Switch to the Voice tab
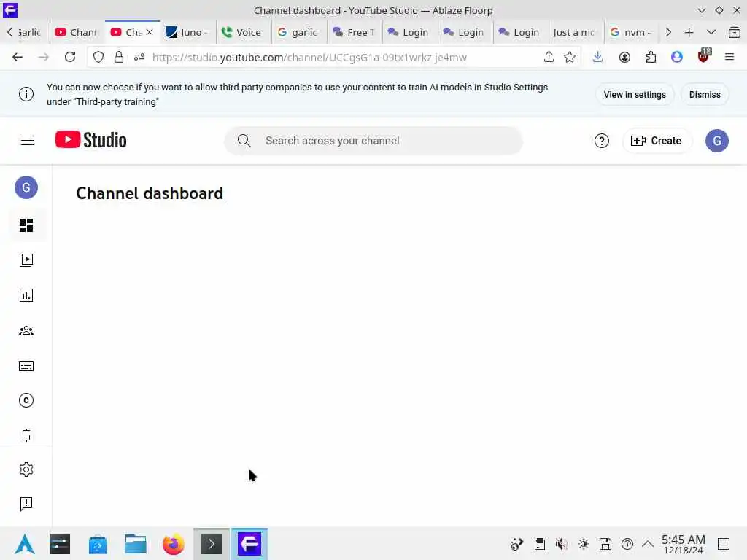Viewport: 747px width, 560px height. tap(243, 32)
